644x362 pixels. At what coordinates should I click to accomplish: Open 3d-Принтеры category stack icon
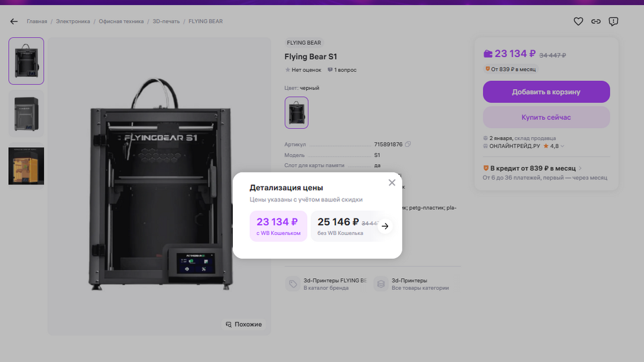click(x=380, y=284)
